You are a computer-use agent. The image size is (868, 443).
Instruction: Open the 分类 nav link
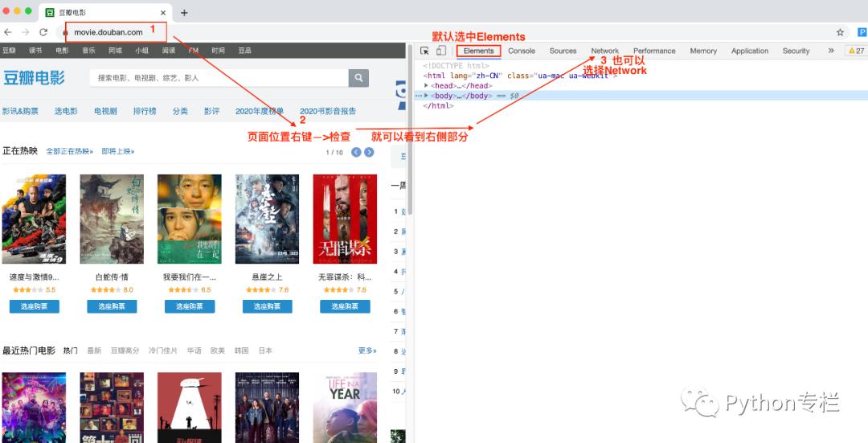coord(180,111)
